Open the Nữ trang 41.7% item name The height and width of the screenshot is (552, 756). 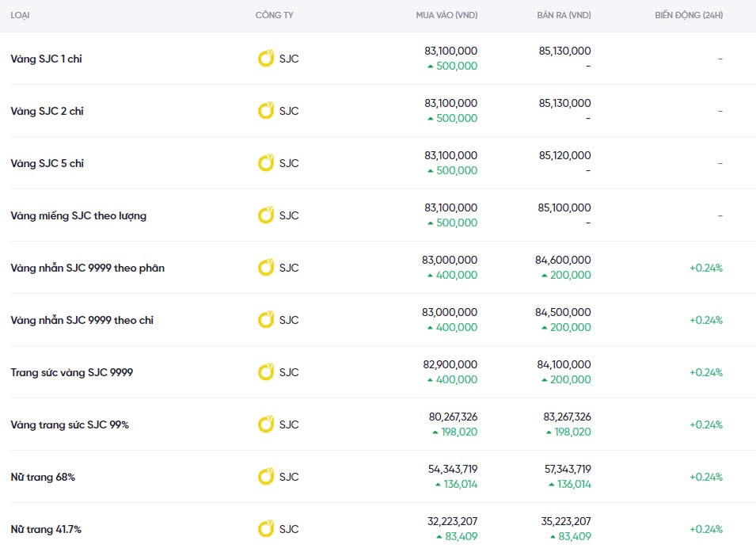click(x=46, y=529)
